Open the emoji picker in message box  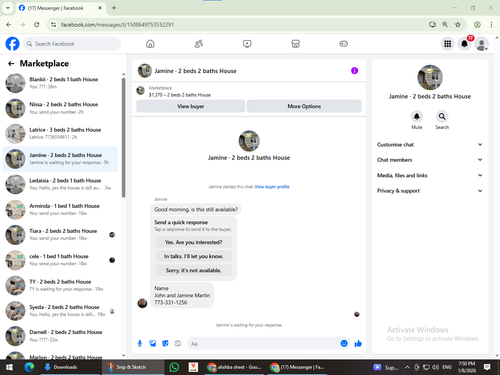(x=344, y=343)
